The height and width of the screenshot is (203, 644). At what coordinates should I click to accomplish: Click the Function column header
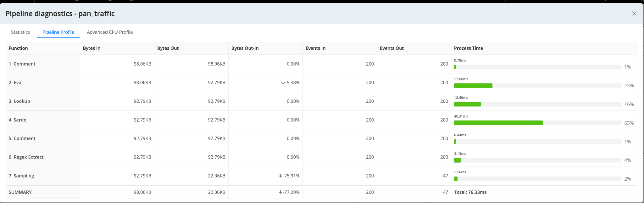click(18, 48)
